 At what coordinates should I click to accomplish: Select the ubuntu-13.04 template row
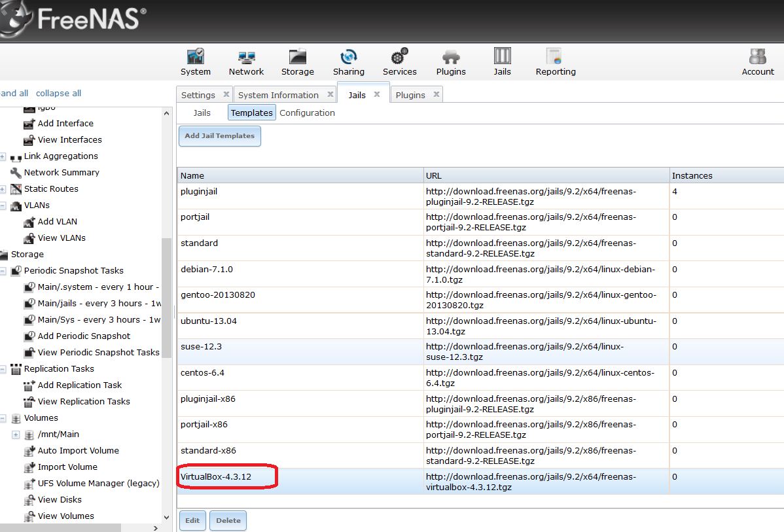point(480,326)
